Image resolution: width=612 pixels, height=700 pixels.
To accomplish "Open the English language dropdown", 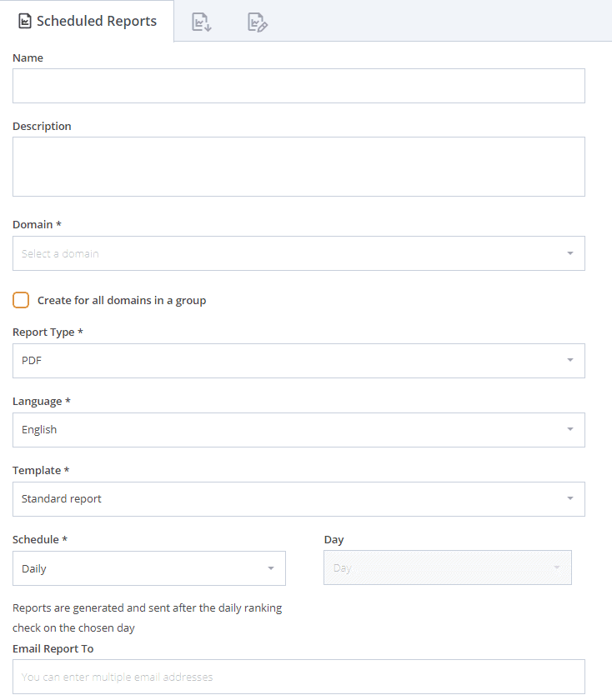I will tap(298, 430).
